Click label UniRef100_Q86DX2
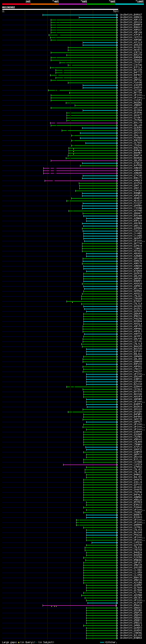The image size is (146, 644). pyautogui.click(x=131, y=608)
